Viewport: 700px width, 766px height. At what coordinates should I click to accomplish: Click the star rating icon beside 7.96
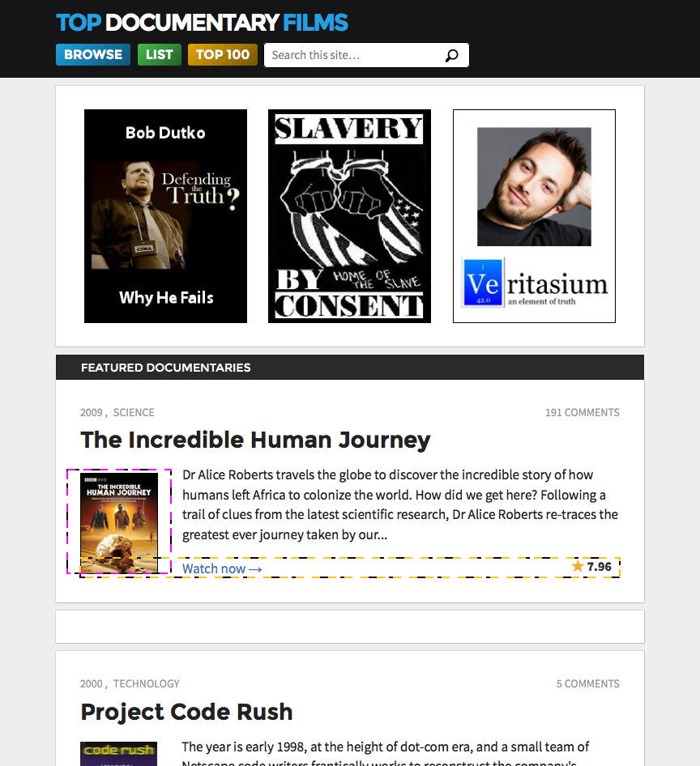578,566
